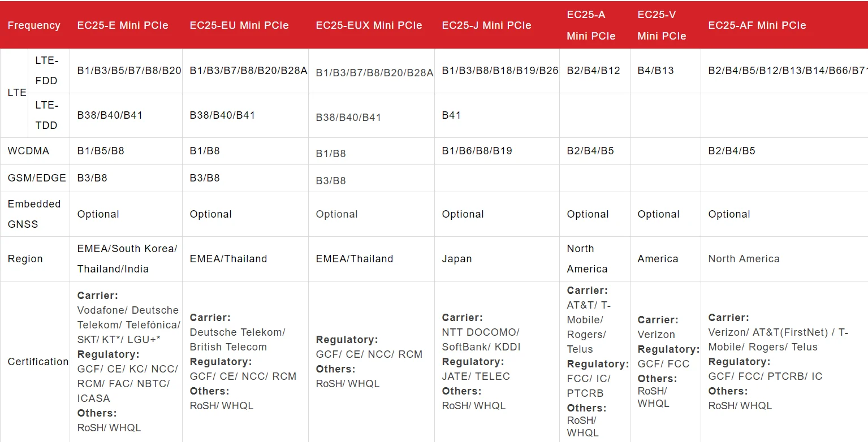
Task: Click the WCDMA B1/B5/B8 cell
Action: point(101,151)
